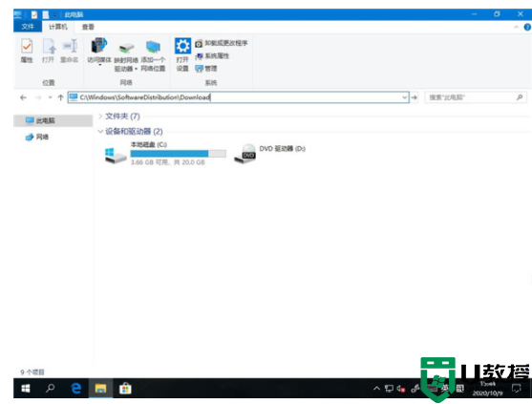Screen dimensions: 532x404
Task: Choose 添加一个网络位置 add network location
Action: coord(153,56)
